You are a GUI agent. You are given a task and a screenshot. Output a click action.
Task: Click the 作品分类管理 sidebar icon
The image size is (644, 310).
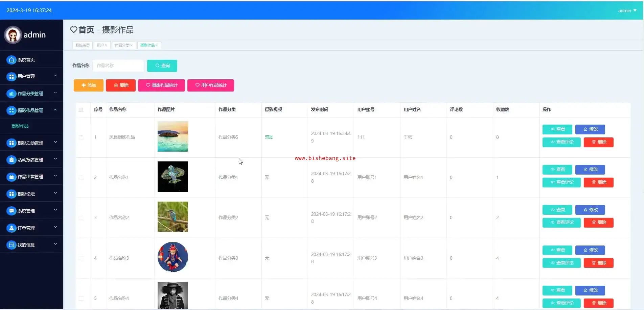pyautogui.click(x=11, y=94)
